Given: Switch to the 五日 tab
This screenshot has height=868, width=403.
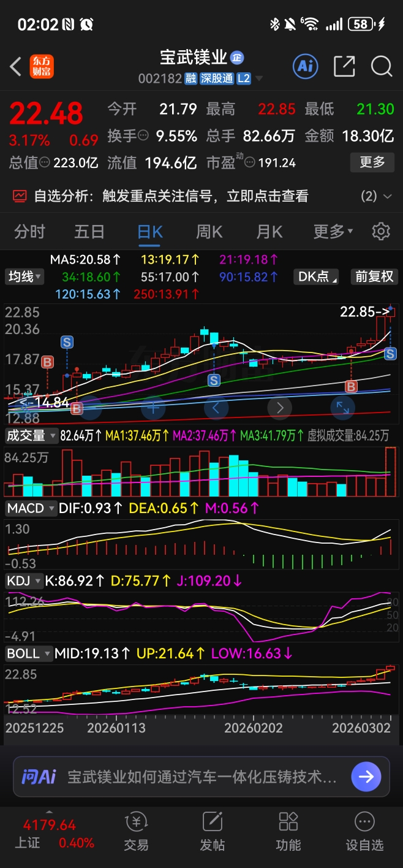Looking at the screenshot, I should point(89,232).
